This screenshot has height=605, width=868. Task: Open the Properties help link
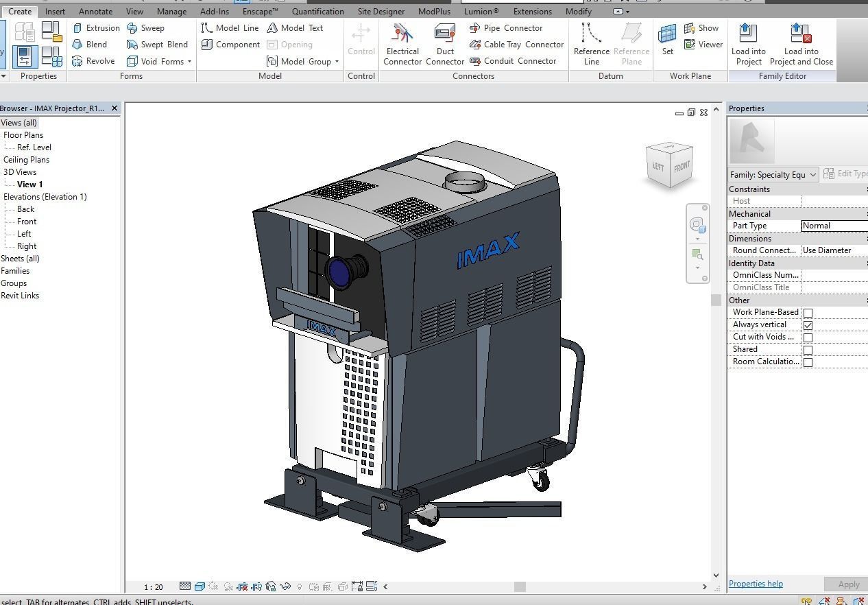[x=756, y=584]
